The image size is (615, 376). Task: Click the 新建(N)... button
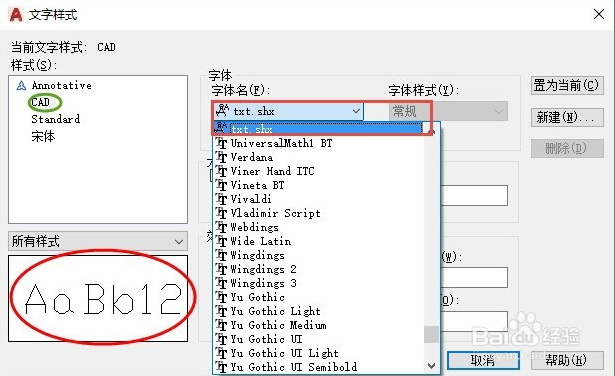point(567,117)
